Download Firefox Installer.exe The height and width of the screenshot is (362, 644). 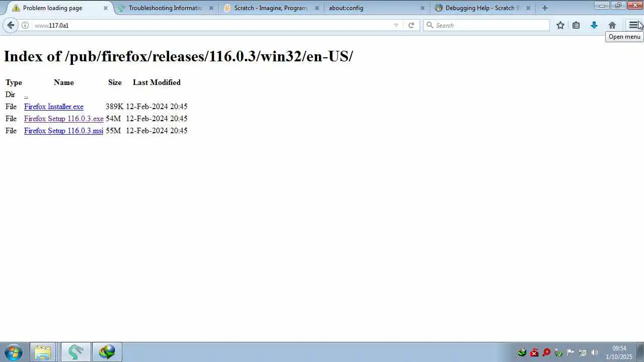coord(54,107)
